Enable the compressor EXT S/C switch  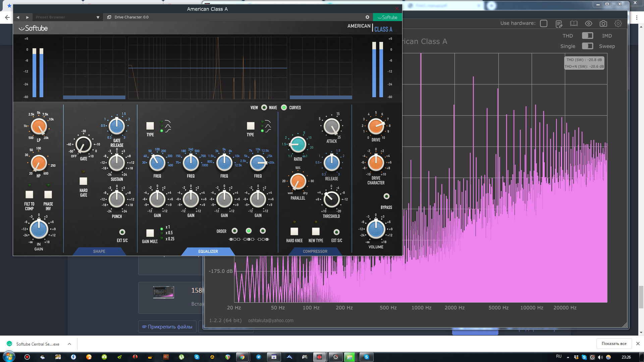pyautogui.click(x=336, y=232)
